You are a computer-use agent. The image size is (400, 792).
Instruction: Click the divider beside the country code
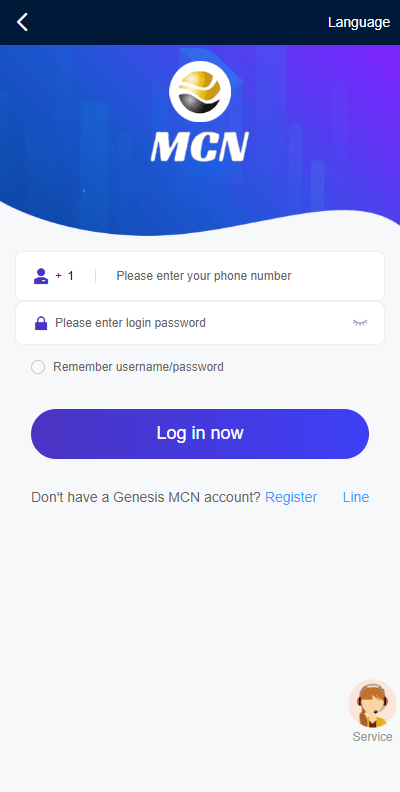point(95,276)
